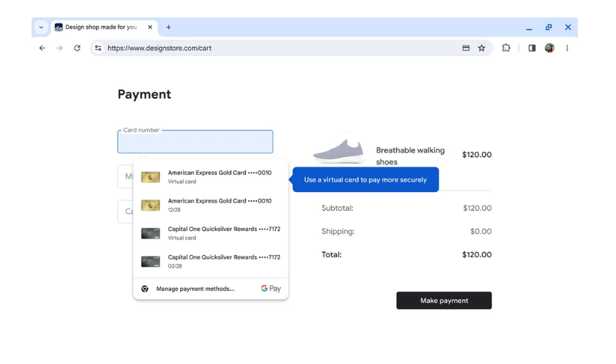This screenshot has width=616, height=364.
Task: Select Capital One Quicksilver card expiring 02/28
Action: 211,261
